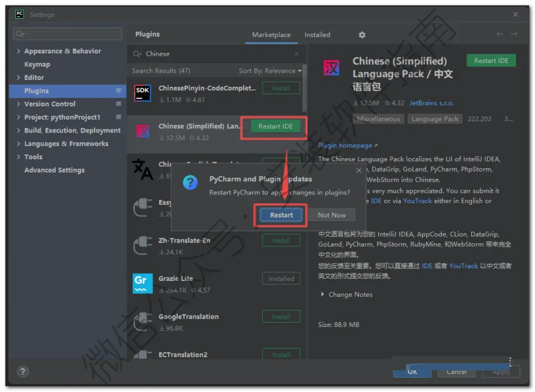Click the ChinesePinyin SDK plugin icon
Image resolution: width=535 pixels, height=392 pixels.
(x=142, y=93)
